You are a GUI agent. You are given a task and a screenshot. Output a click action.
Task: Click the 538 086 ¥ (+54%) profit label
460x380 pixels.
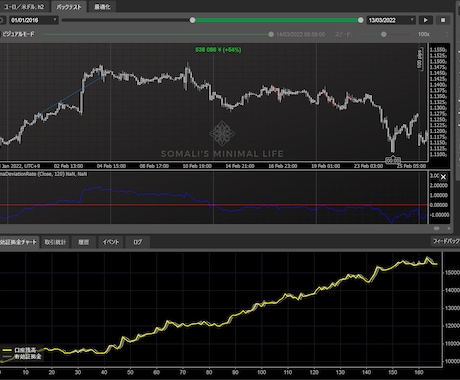point(218,50)
